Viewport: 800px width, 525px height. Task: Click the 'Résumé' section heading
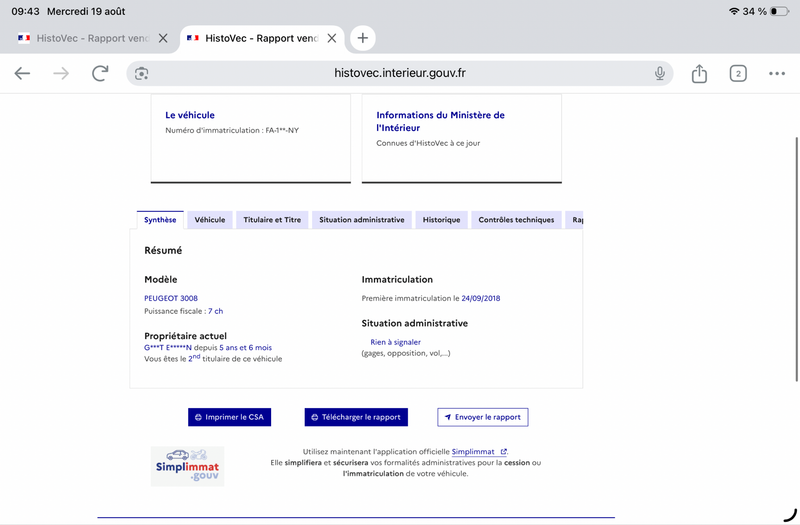(x=163, y=251)
